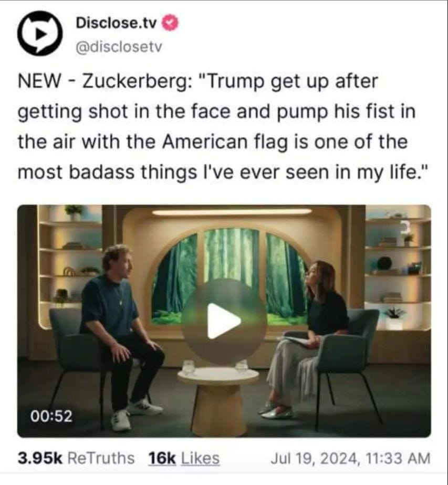Click the Disclose.tv profile avatar
The width and height of the screenshot is (448, 485).
pyautogui.click(x=39, y=33)
